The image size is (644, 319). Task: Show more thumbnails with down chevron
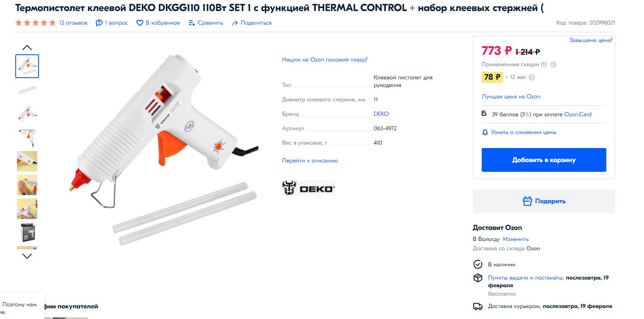coord(27,256)
